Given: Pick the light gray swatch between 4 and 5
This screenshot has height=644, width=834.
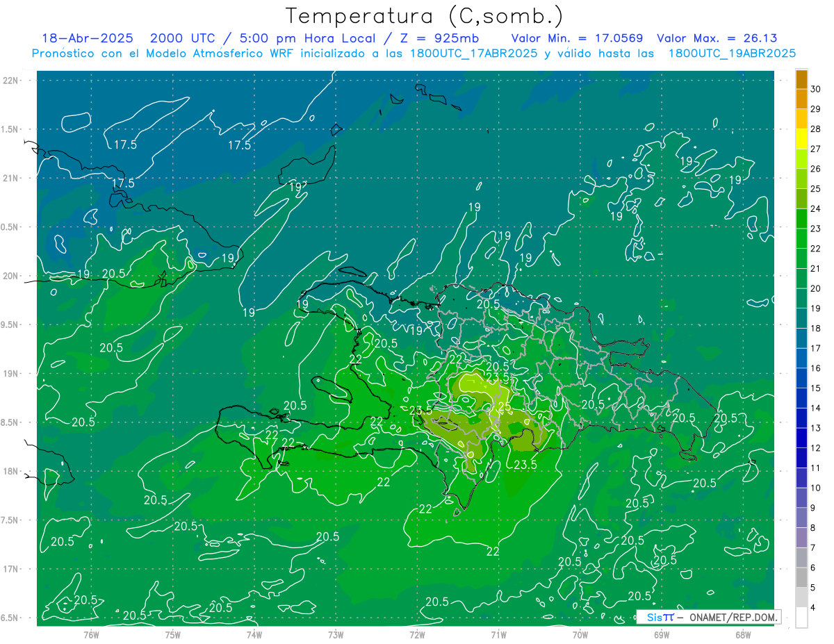Looking at the screenshot, I should pos(801,597).
